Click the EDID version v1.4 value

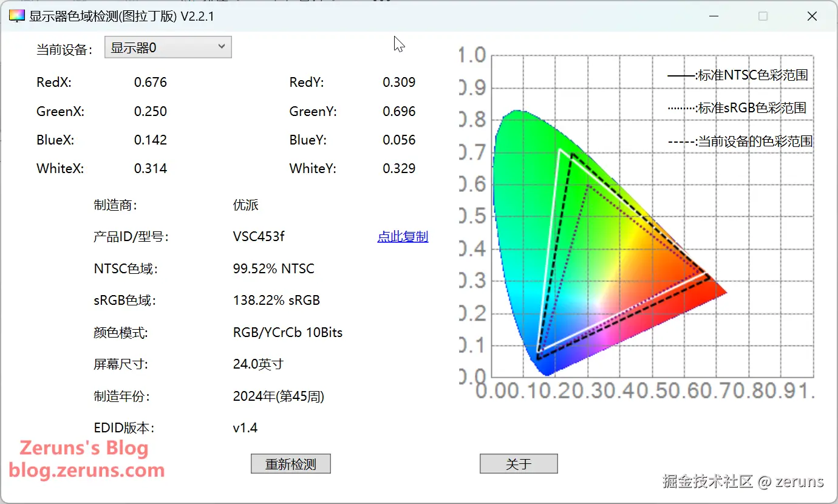[x=245, y=428]
